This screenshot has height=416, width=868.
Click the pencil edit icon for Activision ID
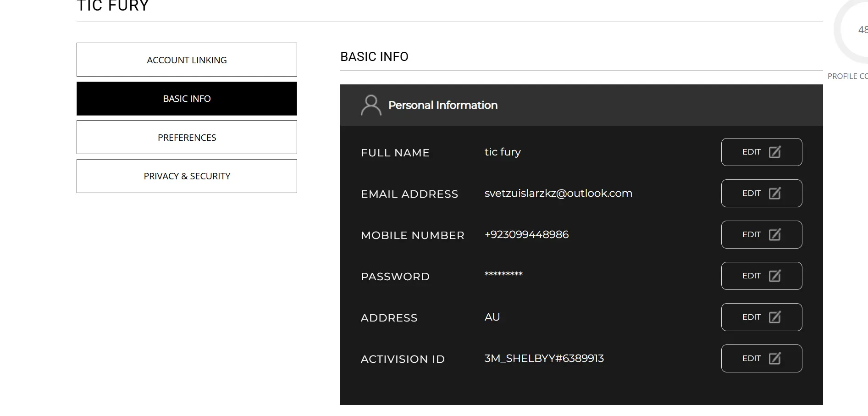click(x=774, y=358)
